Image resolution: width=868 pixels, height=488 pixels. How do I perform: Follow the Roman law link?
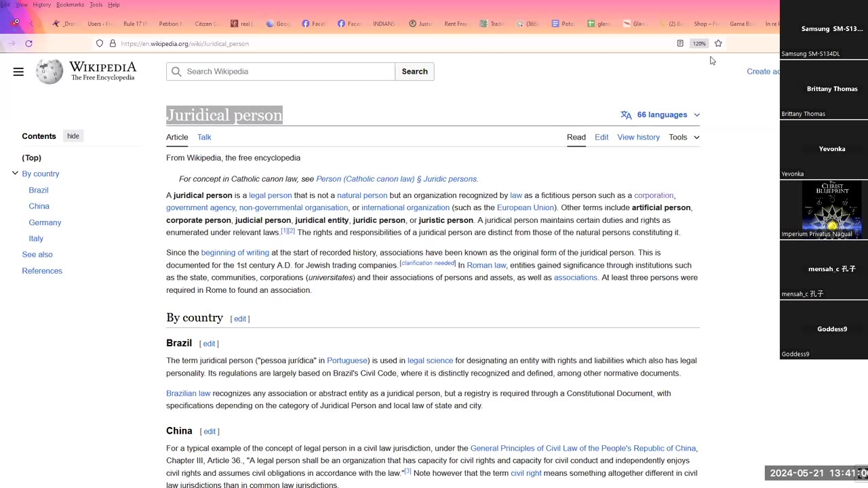[x=486, y=265]
